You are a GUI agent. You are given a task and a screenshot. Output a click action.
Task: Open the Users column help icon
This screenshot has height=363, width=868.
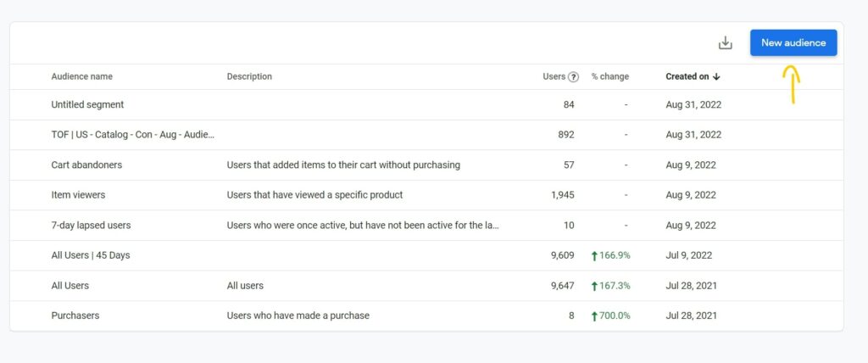tap(574, 77)
